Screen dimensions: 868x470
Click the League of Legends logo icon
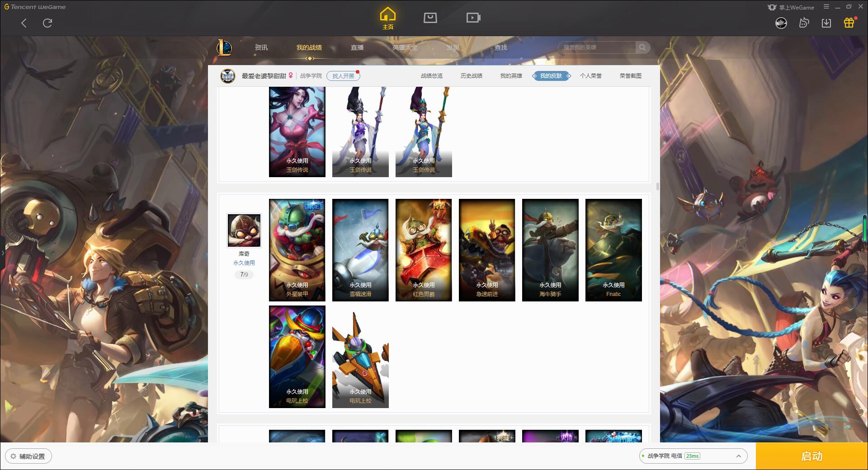point(225,47)
